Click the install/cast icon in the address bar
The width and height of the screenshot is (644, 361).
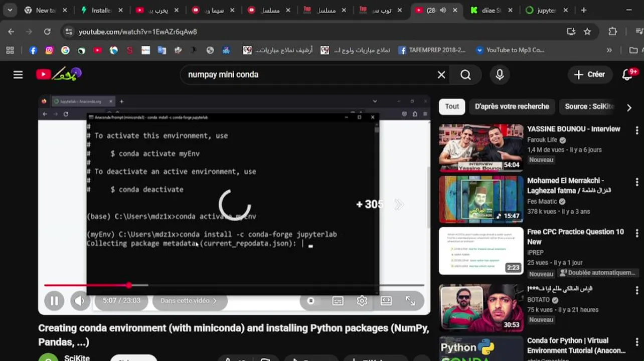571,32
